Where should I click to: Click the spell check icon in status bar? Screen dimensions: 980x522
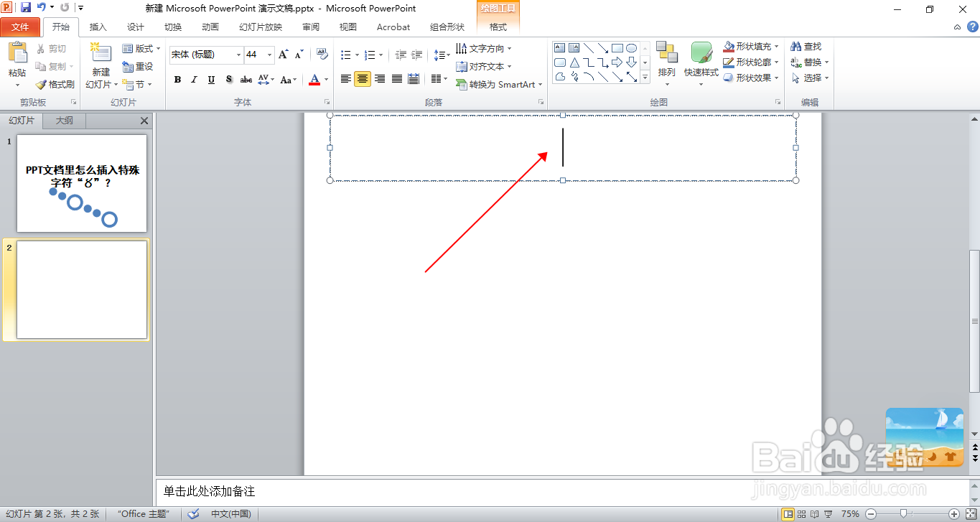coord(193,514)
